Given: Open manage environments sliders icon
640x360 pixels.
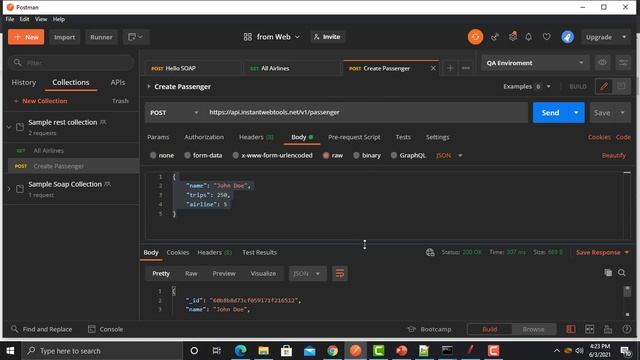Looking at the screenshot, I should coord(623,63).
